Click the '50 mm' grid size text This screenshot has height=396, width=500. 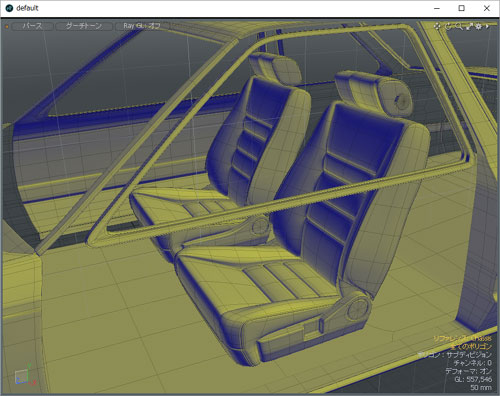481,388
